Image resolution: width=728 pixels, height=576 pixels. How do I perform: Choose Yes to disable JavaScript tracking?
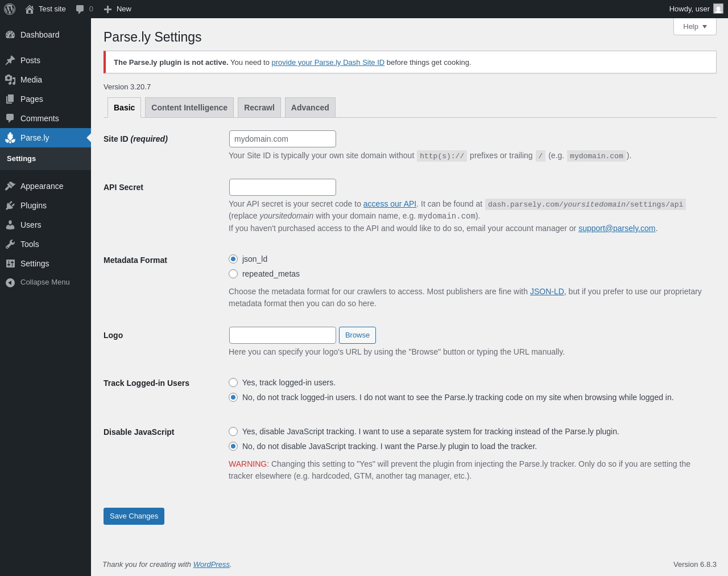click(233, 431)
